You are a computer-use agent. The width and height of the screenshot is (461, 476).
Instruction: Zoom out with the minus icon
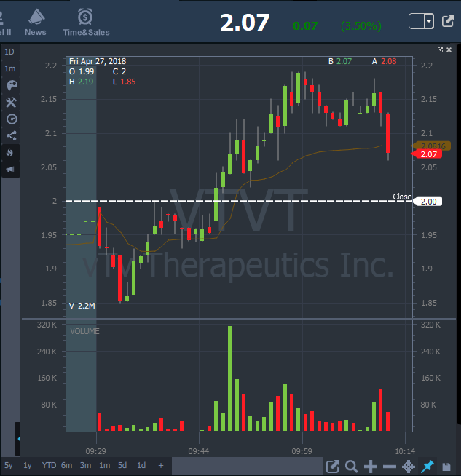click(390, 467)
